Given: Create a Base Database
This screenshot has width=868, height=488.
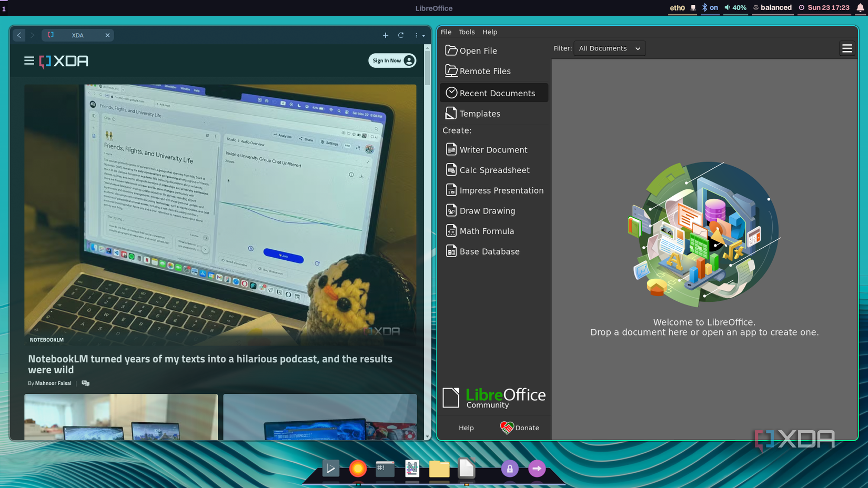Looking at the screenshot, I should 489,251.
